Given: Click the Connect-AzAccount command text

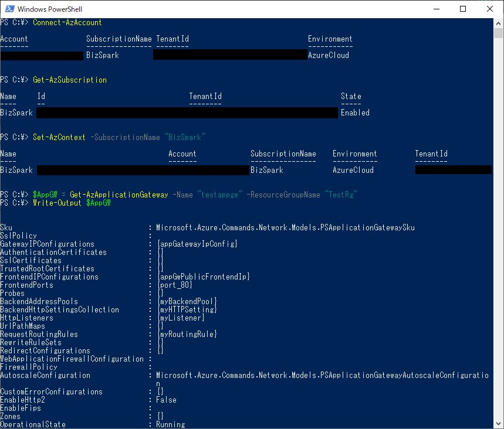Looking at the screenshot, I should [x=67, y=22].
